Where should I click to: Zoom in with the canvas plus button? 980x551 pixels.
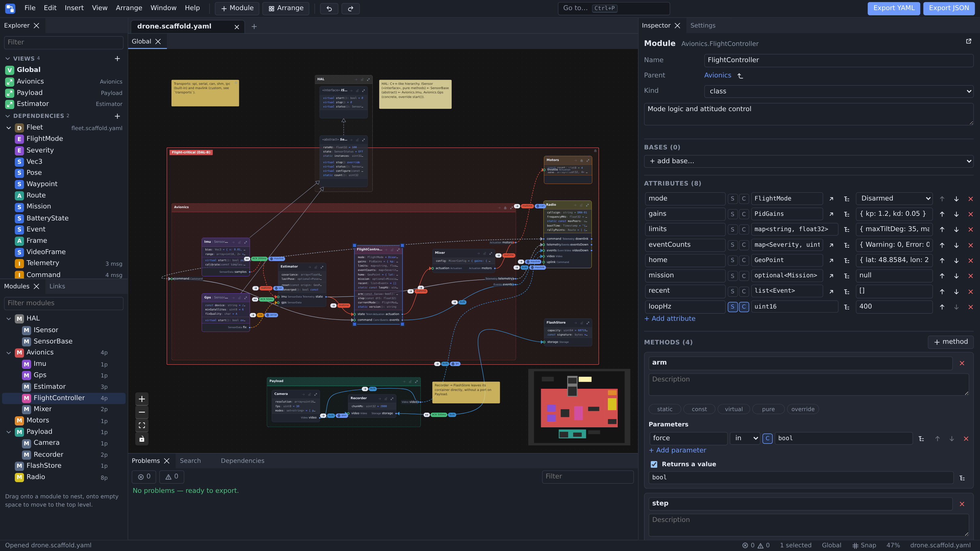tap(142, 399)
